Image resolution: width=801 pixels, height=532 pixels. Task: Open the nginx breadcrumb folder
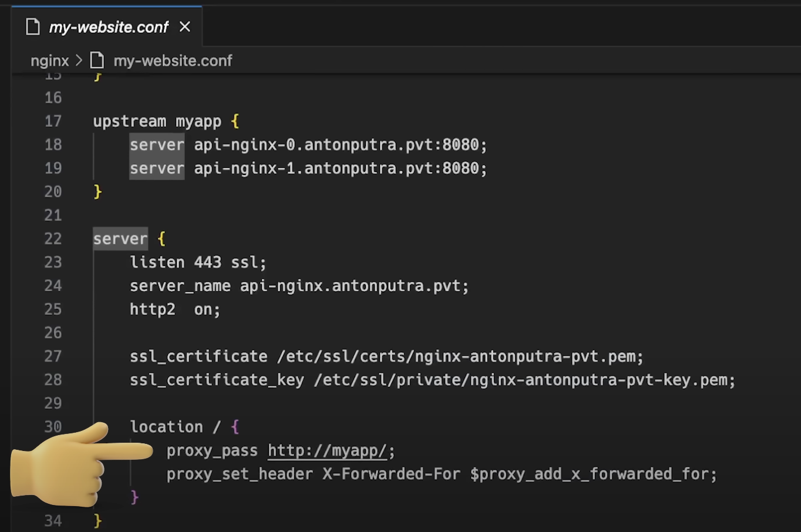point(50,60)
